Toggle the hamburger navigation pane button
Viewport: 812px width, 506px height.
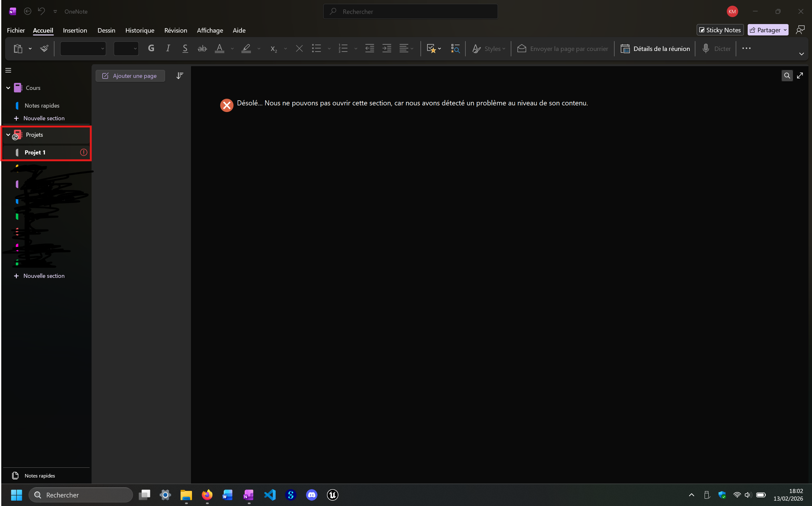click(x=8, y=70)
